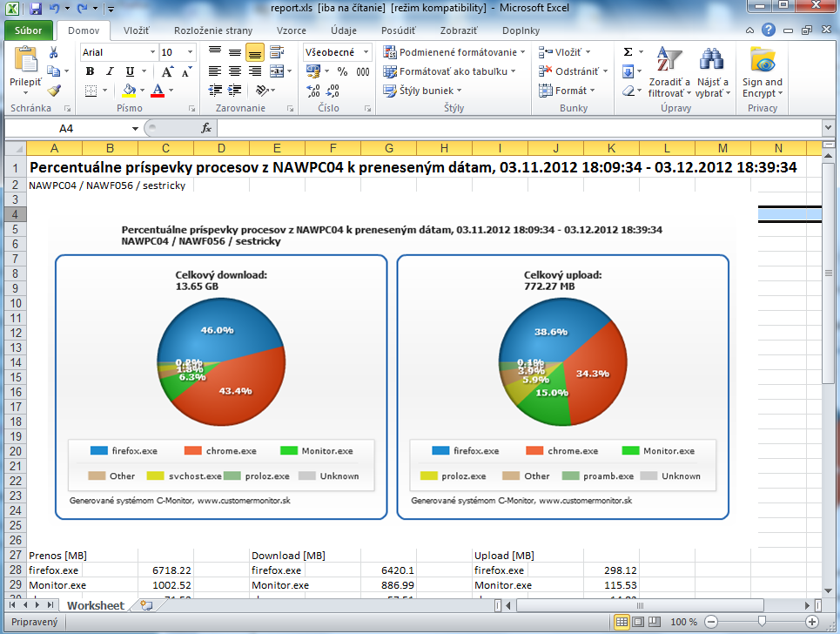Click the Fill down icon

(628, 71)
